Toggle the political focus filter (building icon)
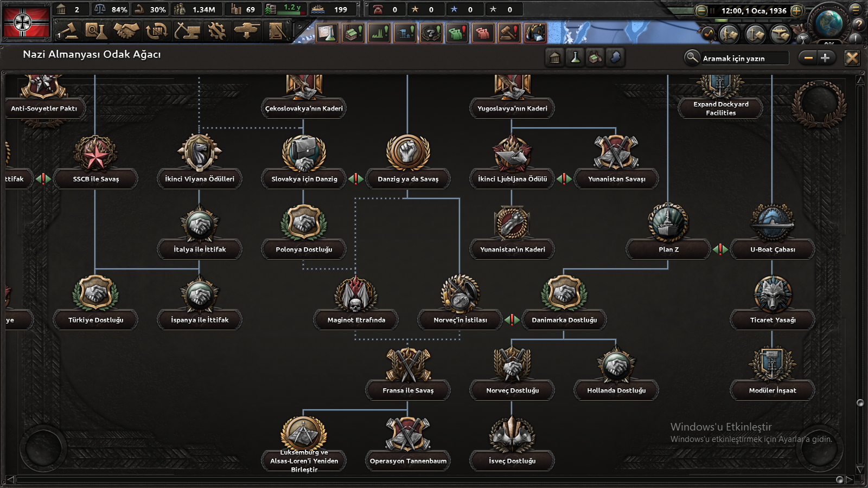The width and height of the screenshot is (868, 488). [554, 57]
